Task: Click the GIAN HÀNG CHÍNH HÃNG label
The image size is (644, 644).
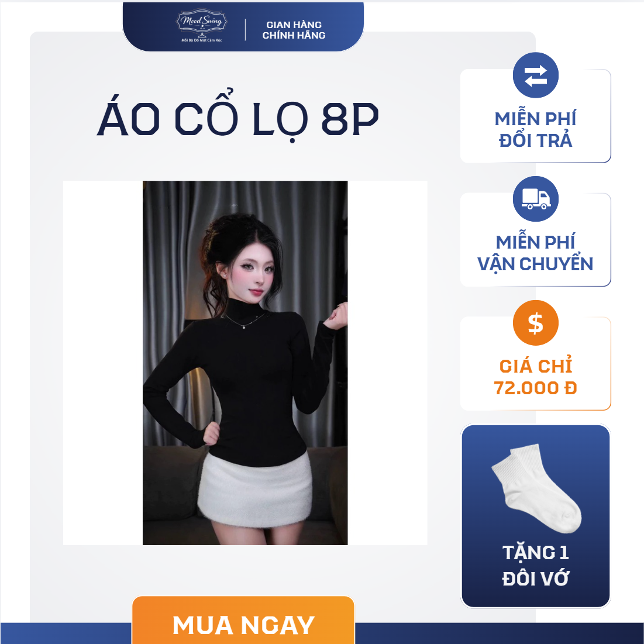Action: (294, 30)
